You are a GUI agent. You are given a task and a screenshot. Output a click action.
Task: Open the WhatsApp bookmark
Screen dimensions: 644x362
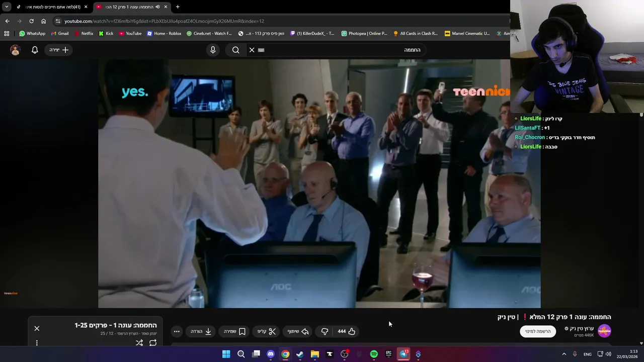coord(32,34)
